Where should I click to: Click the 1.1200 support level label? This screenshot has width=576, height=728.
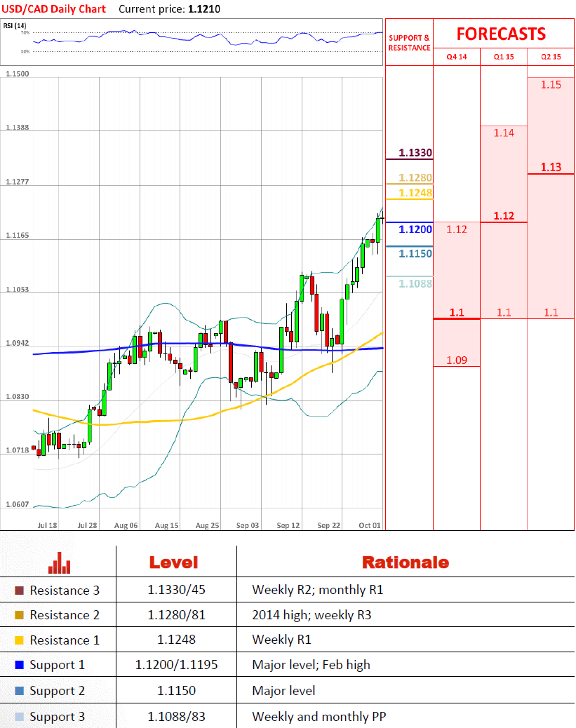415,229
